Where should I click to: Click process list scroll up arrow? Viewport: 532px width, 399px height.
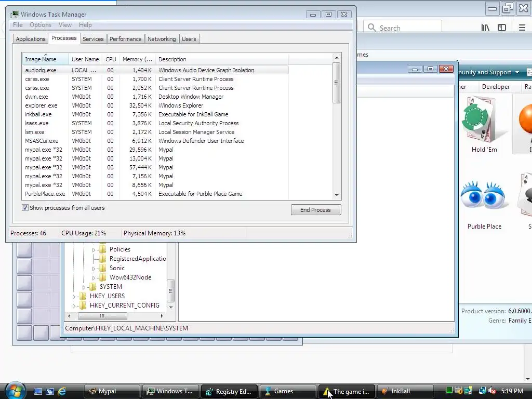pos(337,58)
